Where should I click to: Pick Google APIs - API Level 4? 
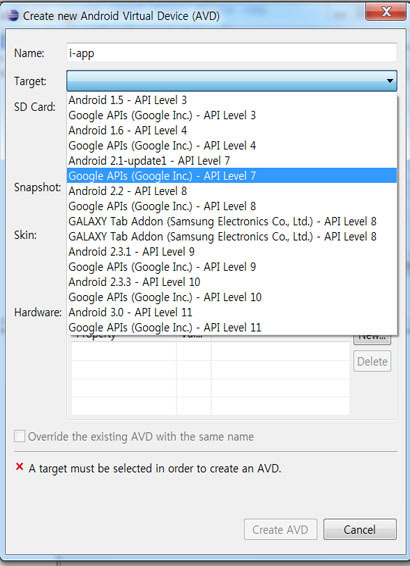[232, 145]
